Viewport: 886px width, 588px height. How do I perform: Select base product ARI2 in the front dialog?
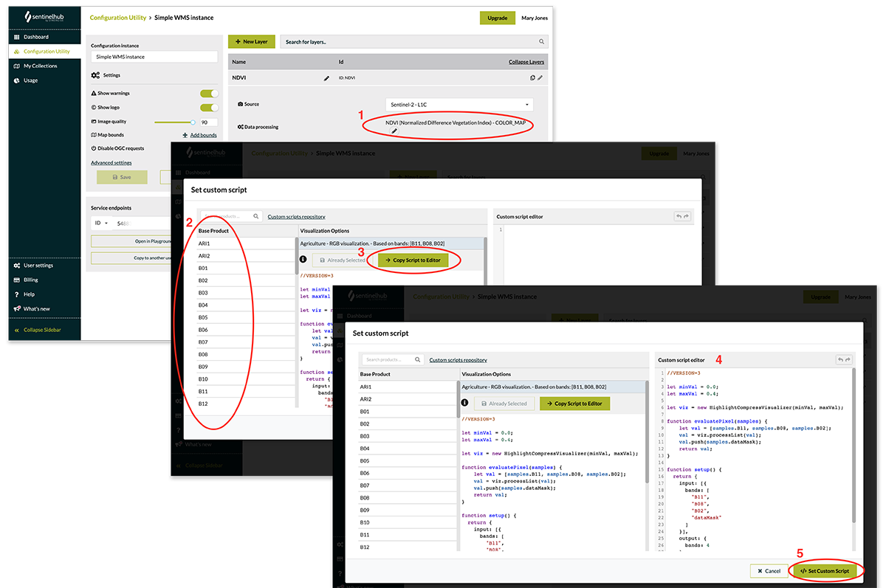point(408,399)
